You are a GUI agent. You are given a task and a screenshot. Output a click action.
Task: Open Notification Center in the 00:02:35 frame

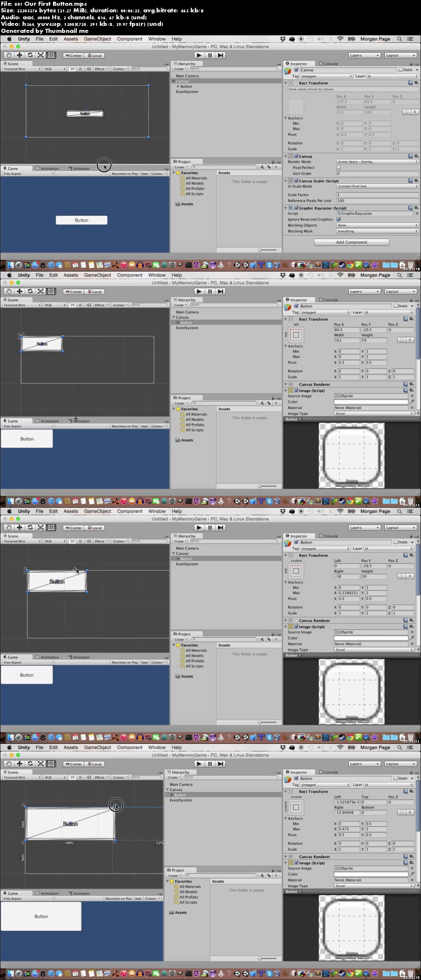pos(410,275)
